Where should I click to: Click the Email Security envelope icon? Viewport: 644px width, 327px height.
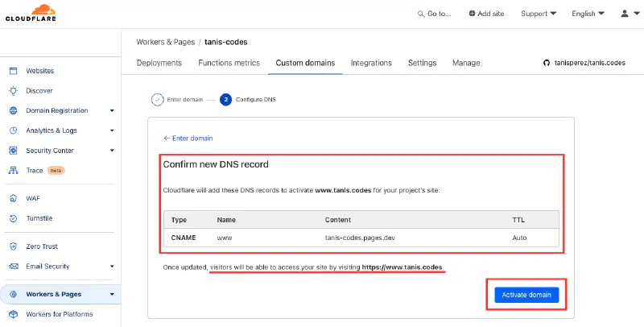coord(13,267)
